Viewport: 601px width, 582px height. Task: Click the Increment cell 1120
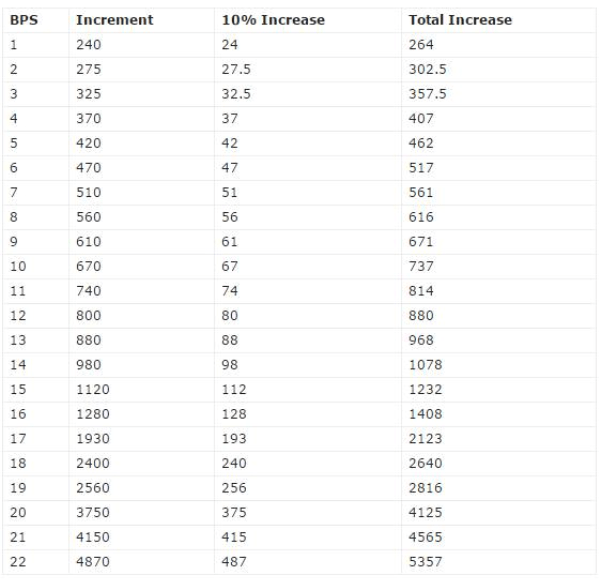coord(93,390)
